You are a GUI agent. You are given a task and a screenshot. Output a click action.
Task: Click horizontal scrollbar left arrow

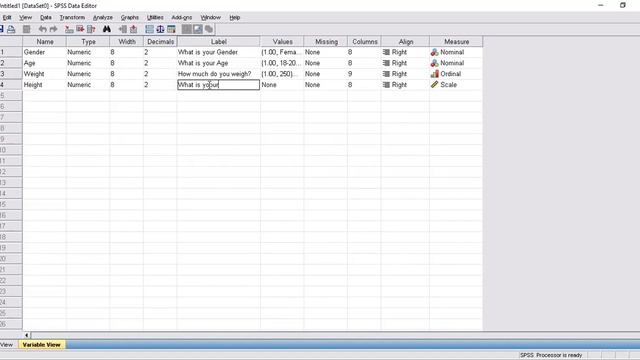(x=27, y=335)
